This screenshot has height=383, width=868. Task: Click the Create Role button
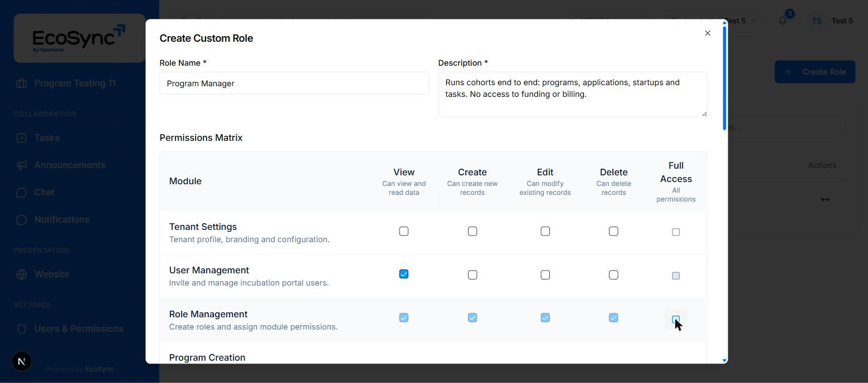815,72
